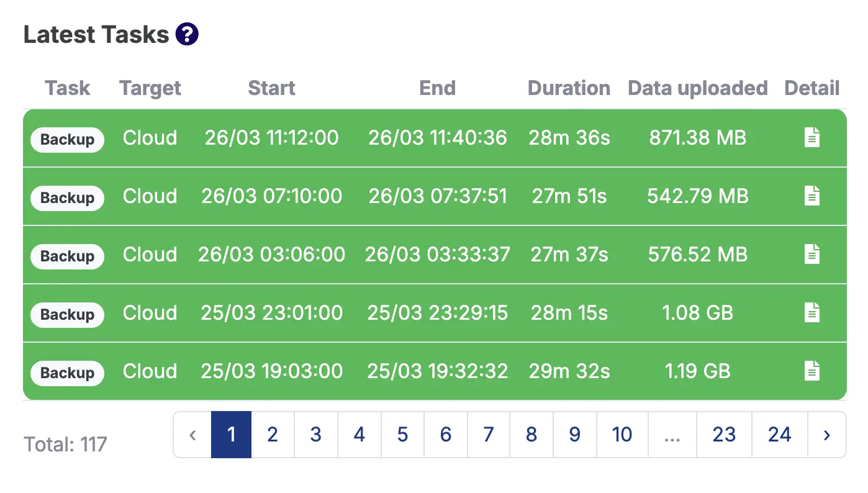Go to previous page using left chevron

(x=192, y=435)
